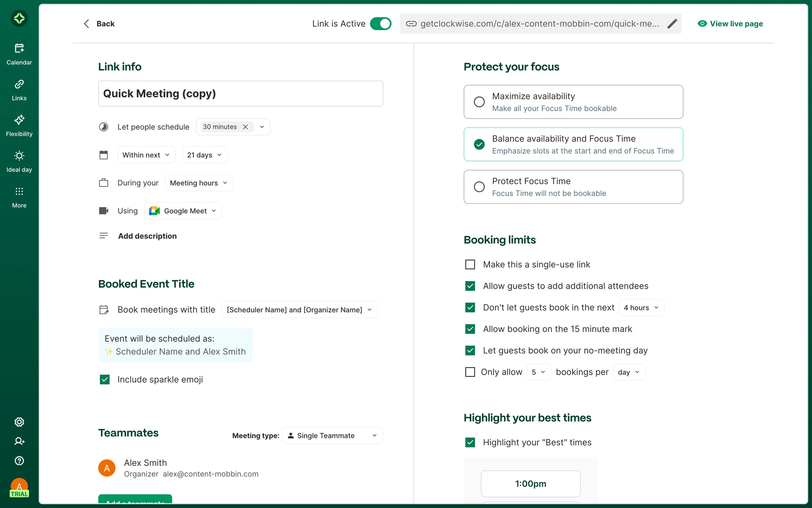Check Make this a single-use link
The height and width of the screenshot is (508, 812).
[x=470, y=265]
